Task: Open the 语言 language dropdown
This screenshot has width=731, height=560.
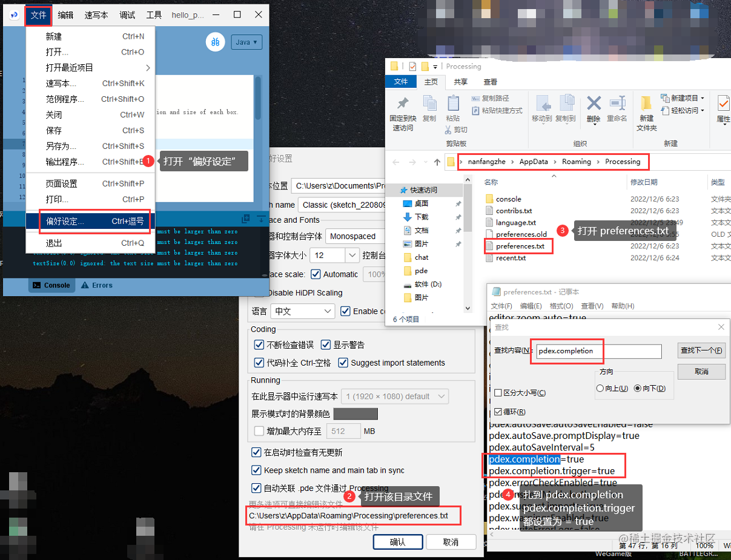Action: pyautogui.click(x=302, y=311)
